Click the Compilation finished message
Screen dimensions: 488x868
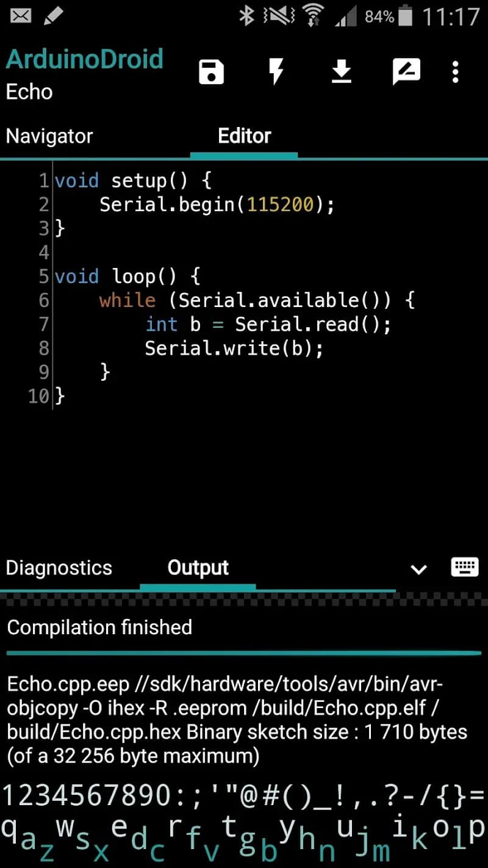pos(99,627)
